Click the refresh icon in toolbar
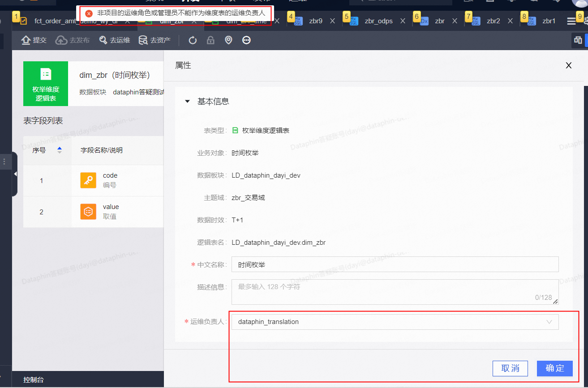 (x=193, y=41)
